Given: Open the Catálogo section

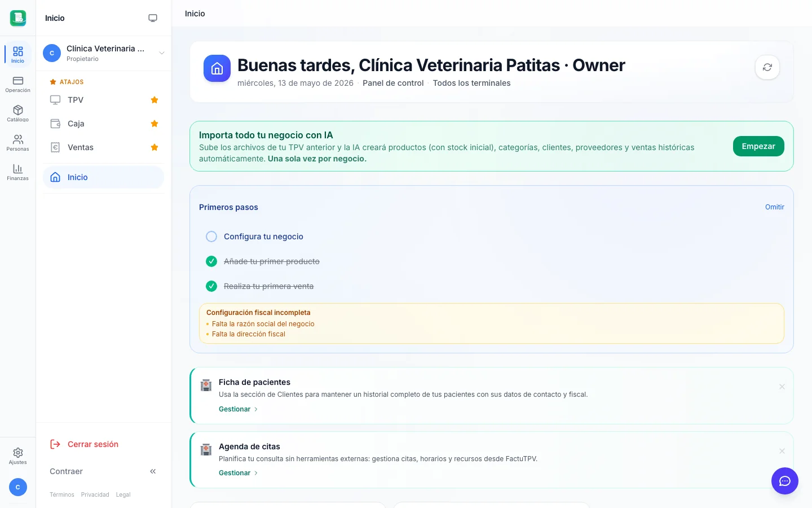Looking at the screenshot, I should pos(18,113).
